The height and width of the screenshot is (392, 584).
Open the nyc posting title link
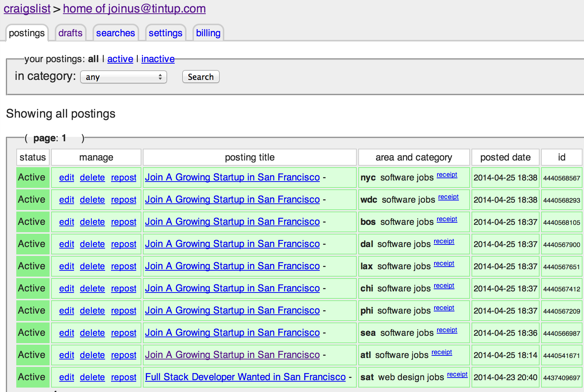[x=232, y=177]
